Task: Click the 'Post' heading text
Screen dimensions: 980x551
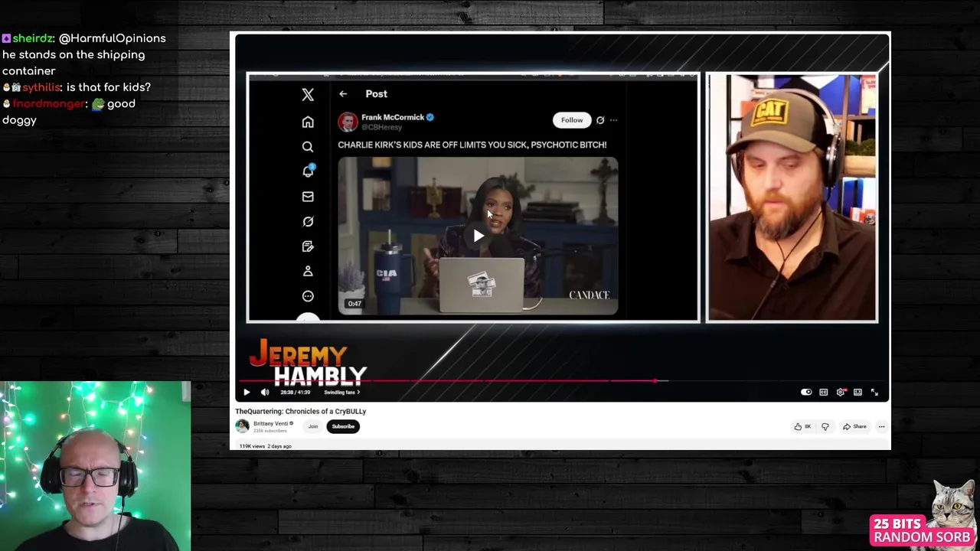Action: (x=376, y=93)
